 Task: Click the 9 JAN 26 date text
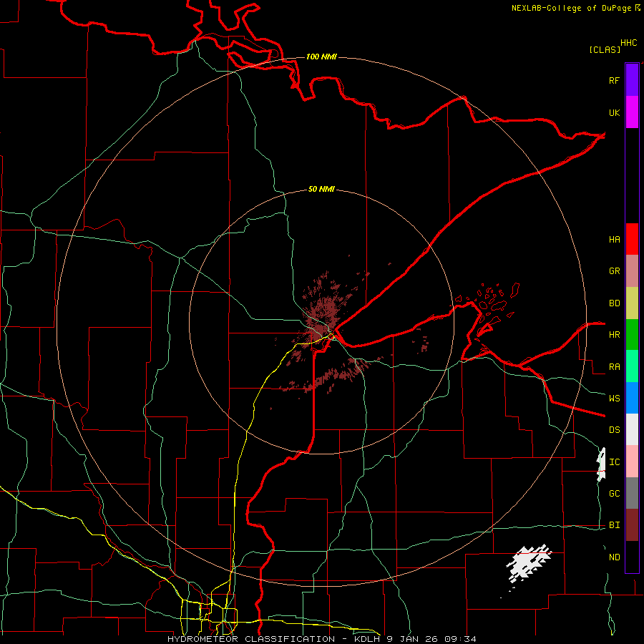coord(413,639)
